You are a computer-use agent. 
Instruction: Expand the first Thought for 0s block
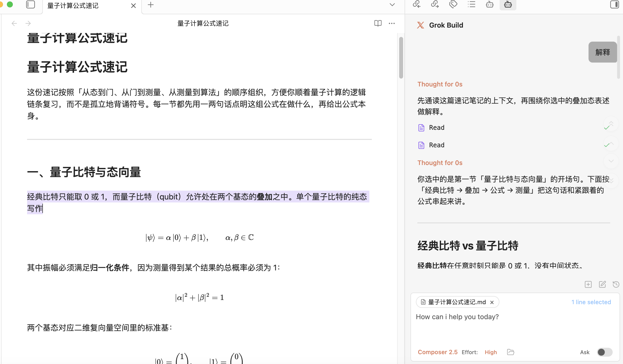coord(440,84)
